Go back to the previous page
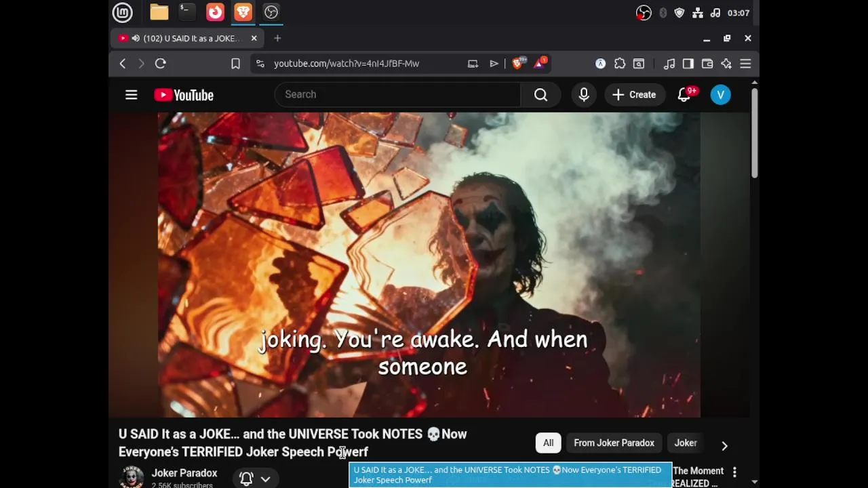The image size is (868, 488). point(123,64)
